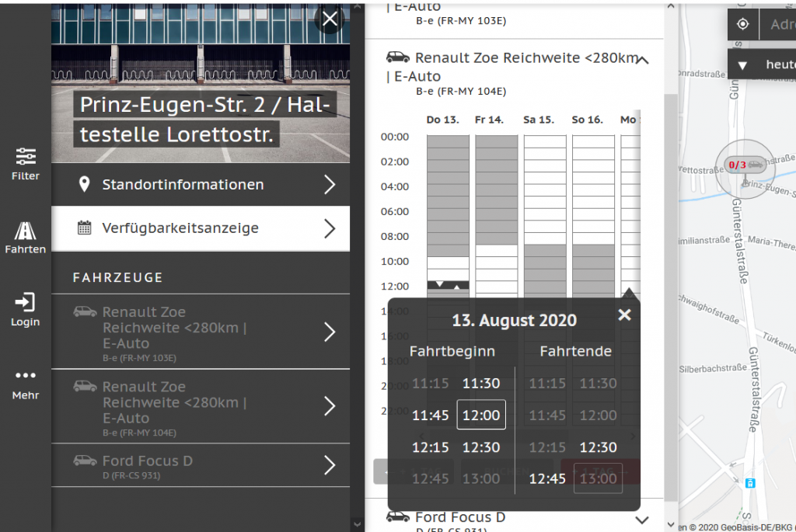Click the FAHRZEUGE section heading
Screen dimensions: 796x532
click(x=118, y=277)
